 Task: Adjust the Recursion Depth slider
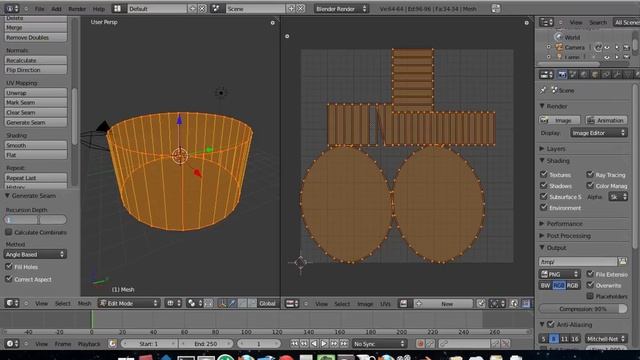coord(36,220)
